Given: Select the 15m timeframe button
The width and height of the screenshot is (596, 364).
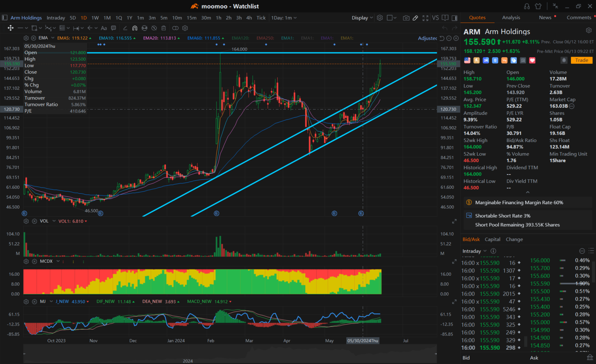Looking at the screenshot, I should pos(191,18).
